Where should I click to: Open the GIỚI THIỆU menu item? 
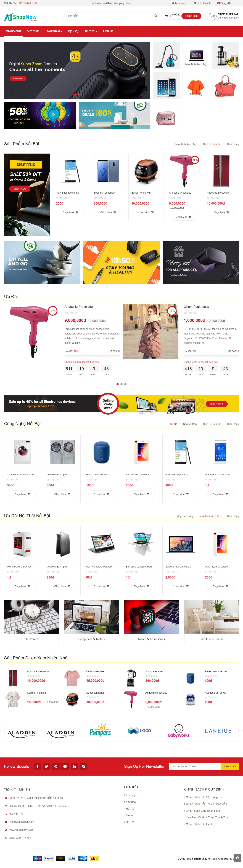[34, 31]
